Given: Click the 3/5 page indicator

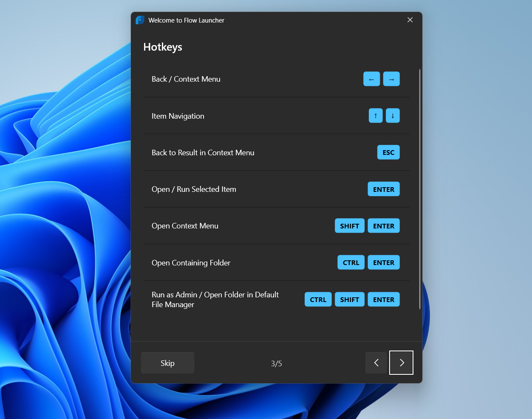Looking at the screenshot, I should (x=277, y=364).
